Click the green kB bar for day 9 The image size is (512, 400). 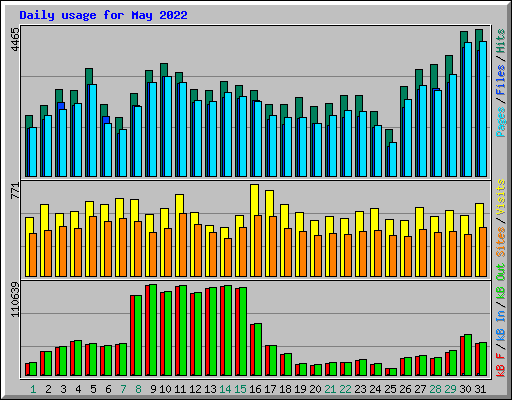point(153,330)
